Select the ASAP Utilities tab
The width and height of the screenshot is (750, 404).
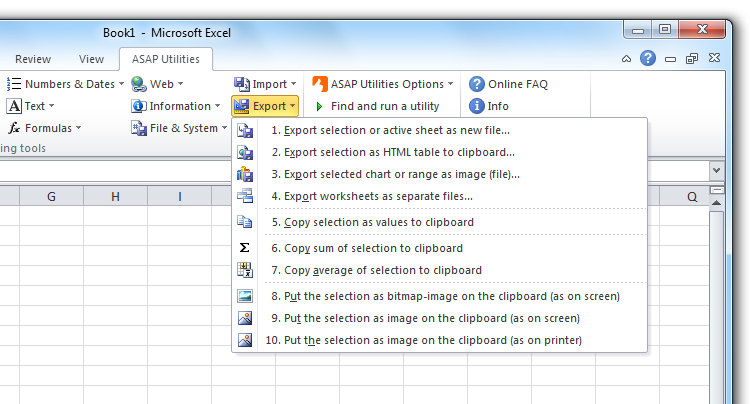[x=165, y=59]
